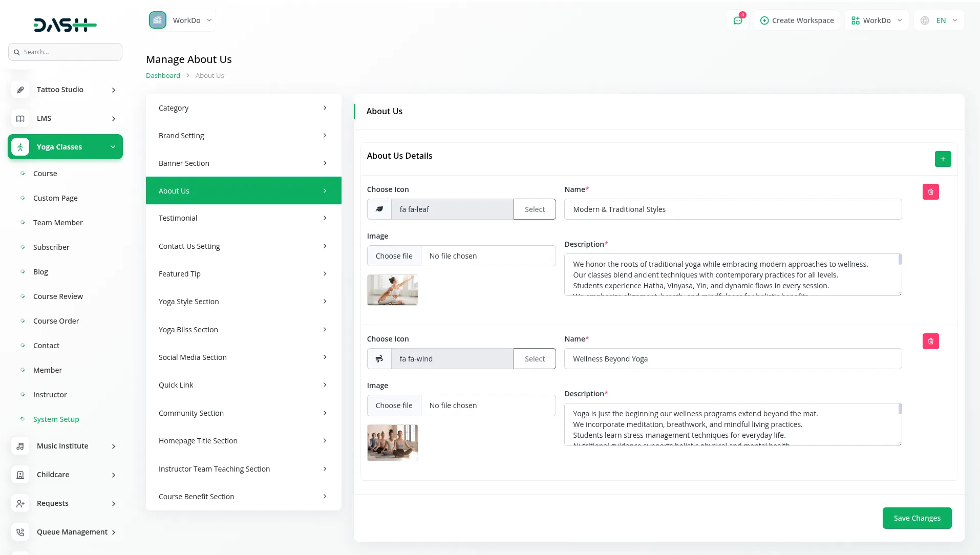The image size is (980, 555).
Task: Click the chat messages notification icon
Action: [x=737, y=20]
